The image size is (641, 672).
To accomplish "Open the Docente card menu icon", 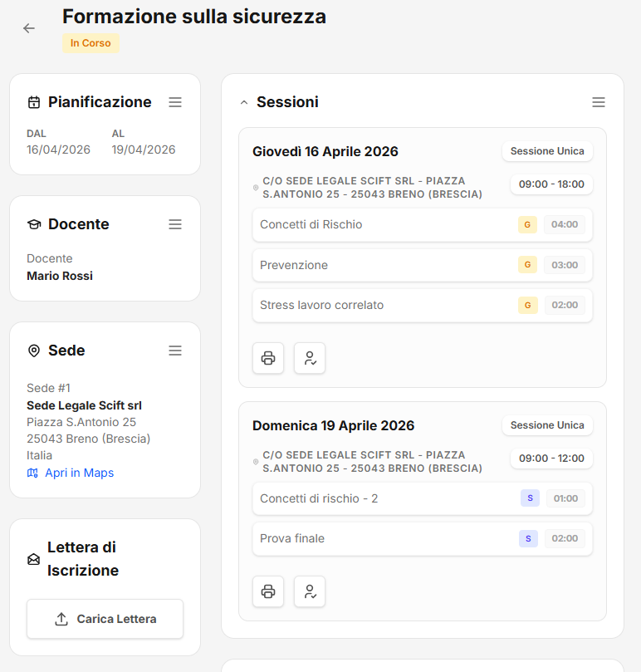I will click(175, 224).
